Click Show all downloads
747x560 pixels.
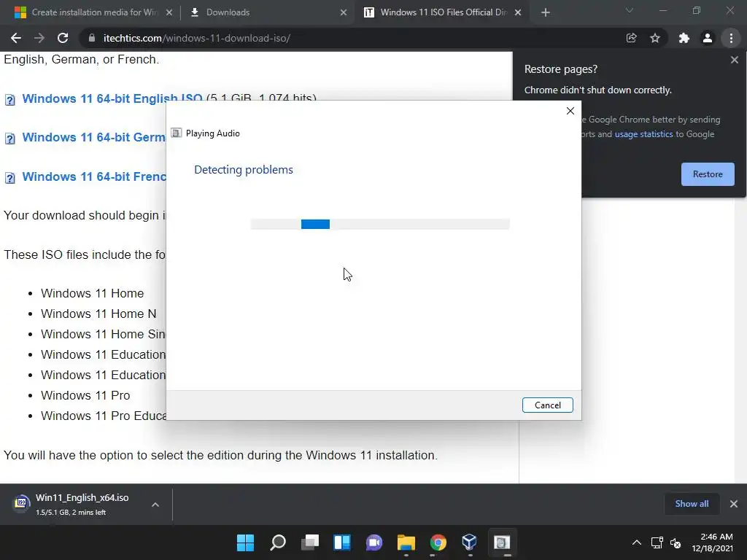tap(692, 504)
